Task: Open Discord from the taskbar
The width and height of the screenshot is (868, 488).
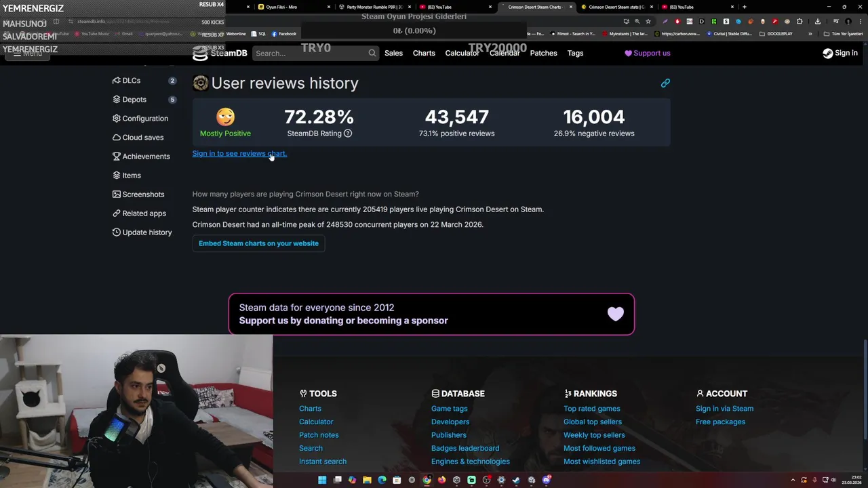Action: click(546, 480)
